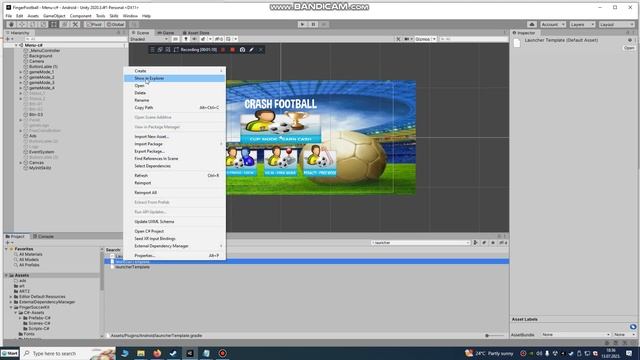Toggle the Pivot handle position button
Screen dimensions: 640x360
pyautogui.click(x=94, y=24)
